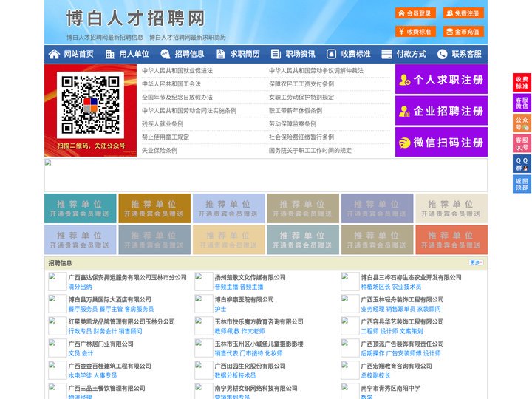The width and height of the screenshot is (532, 399).
Task: Open 收费标准 red sidebar widget
Action: [522, 83]
